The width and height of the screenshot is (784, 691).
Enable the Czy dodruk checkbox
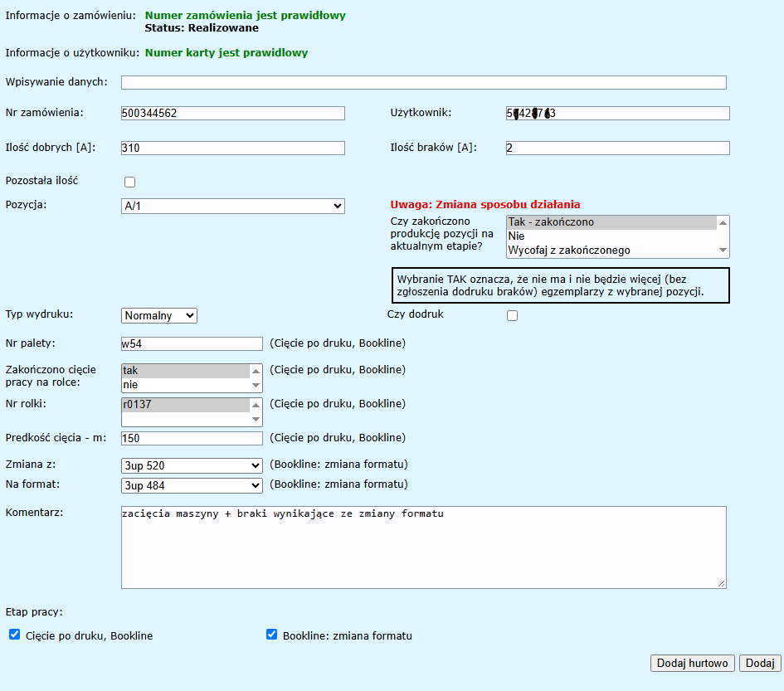(x=512, y=315)
